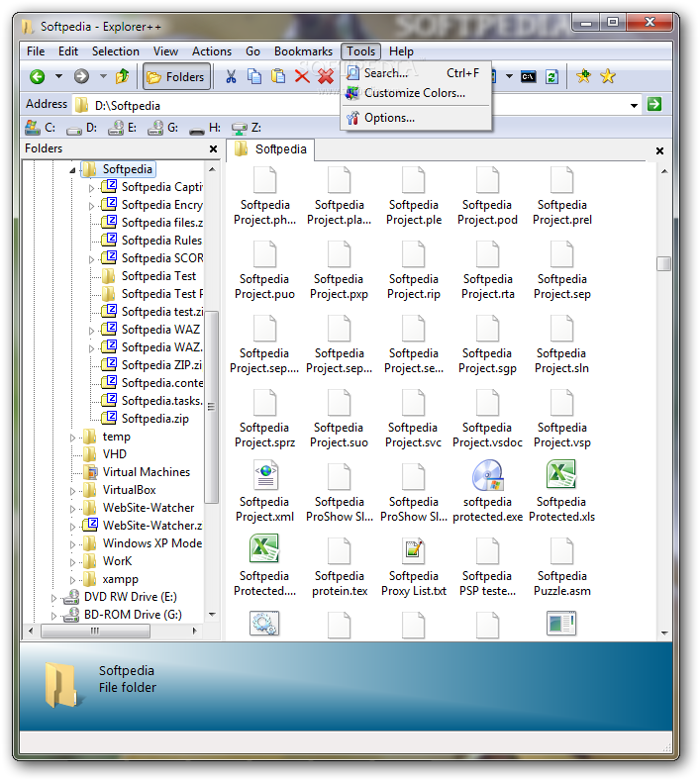The height and width of the screenshot is (781, 700).
Task: Open the Selection menu
Action: (x=116, y=51)
